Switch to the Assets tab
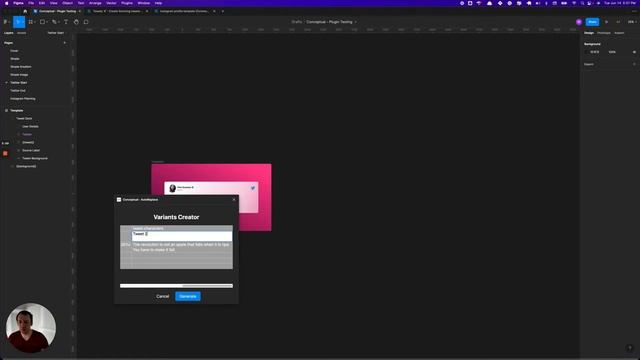 (22, 33)
